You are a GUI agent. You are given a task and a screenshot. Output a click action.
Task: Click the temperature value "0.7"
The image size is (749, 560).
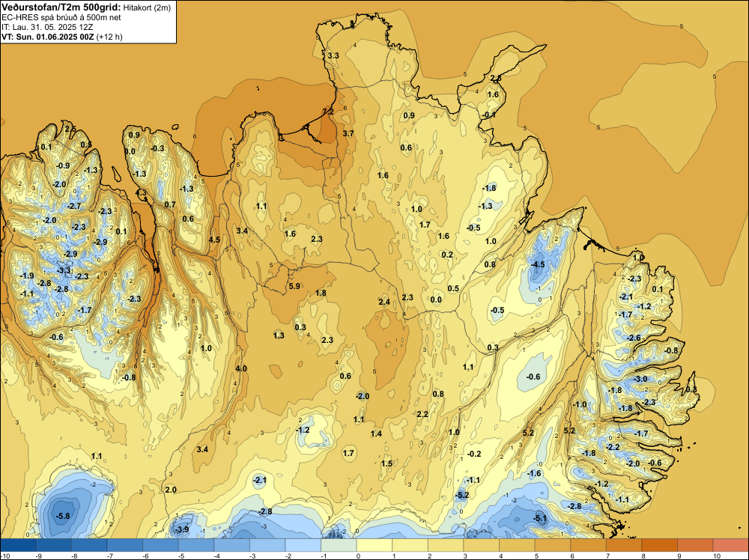[x=170, y=205]
